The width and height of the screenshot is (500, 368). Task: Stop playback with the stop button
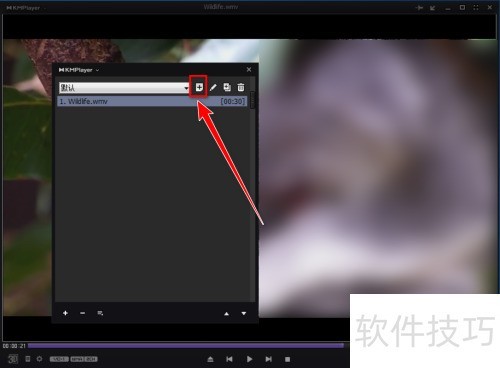(x=288, y=359)
